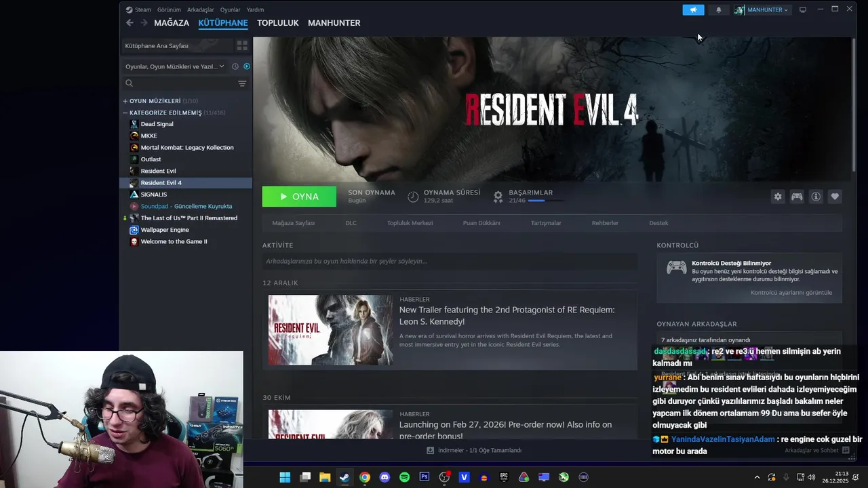
Task: Open Topluluk Merkezi link
Action: point(410,223)
